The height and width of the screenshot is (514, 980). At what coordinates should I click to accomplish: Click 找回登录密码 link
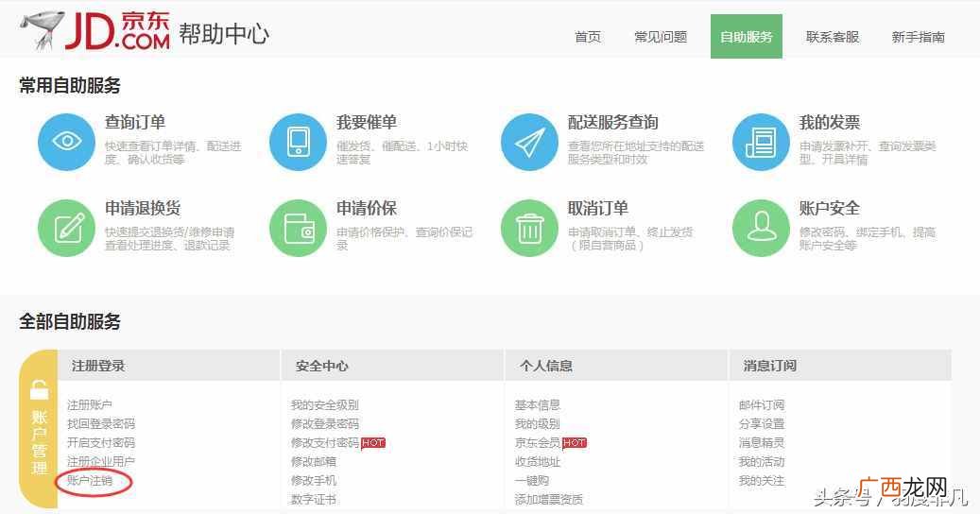coord(100,423)
